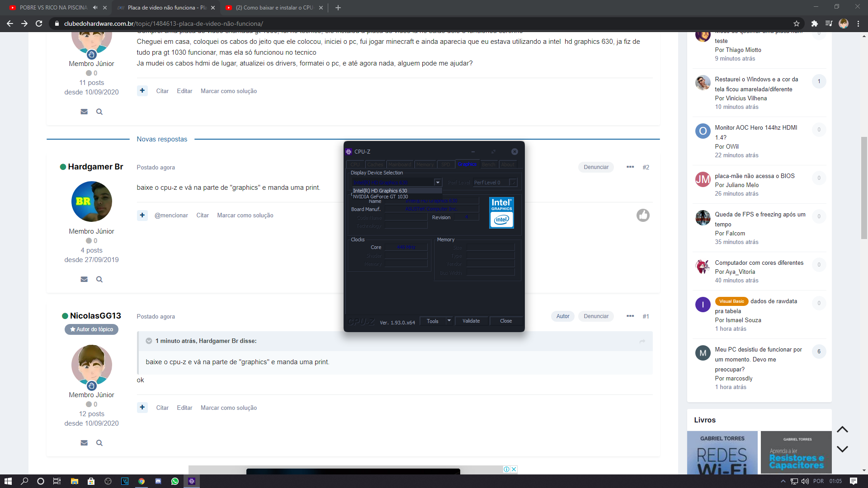Image resolution: width=868 pixels, height=488 pixels.
Task: Click the plus multiquote icon on Hardgamer Br's post
Action: pos(142,215)
